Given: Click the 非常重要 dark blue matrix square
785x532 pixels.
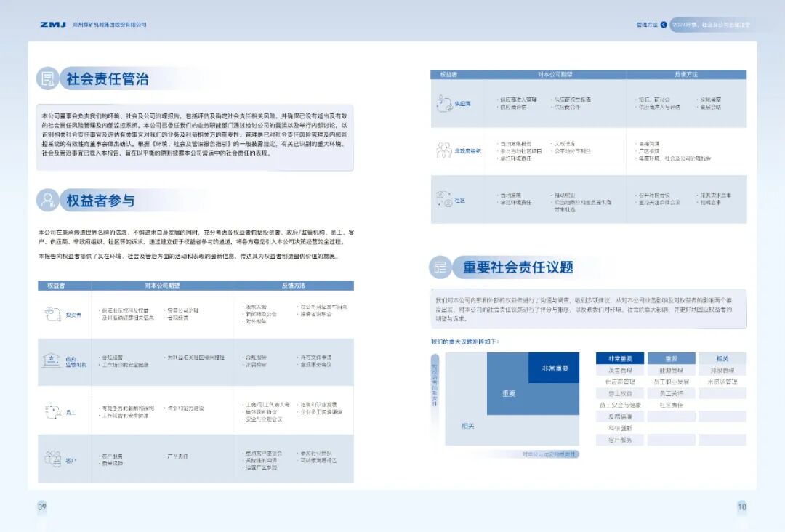Looking at the screenshot, I should click(555, 368).
